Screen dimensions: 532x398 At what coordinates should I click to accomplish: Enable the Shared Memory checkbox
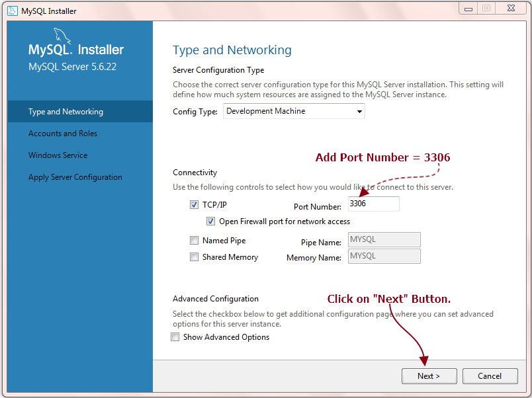pyautogui.click(x=194, y=257)
